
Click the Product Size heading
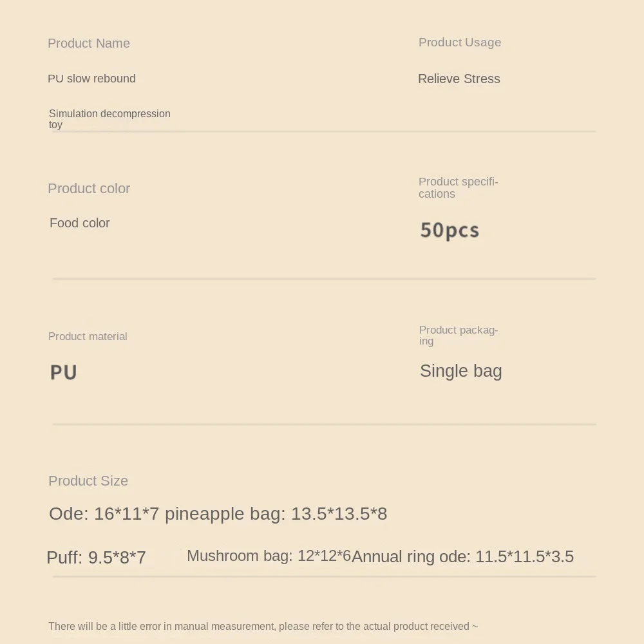click(88, 481)
